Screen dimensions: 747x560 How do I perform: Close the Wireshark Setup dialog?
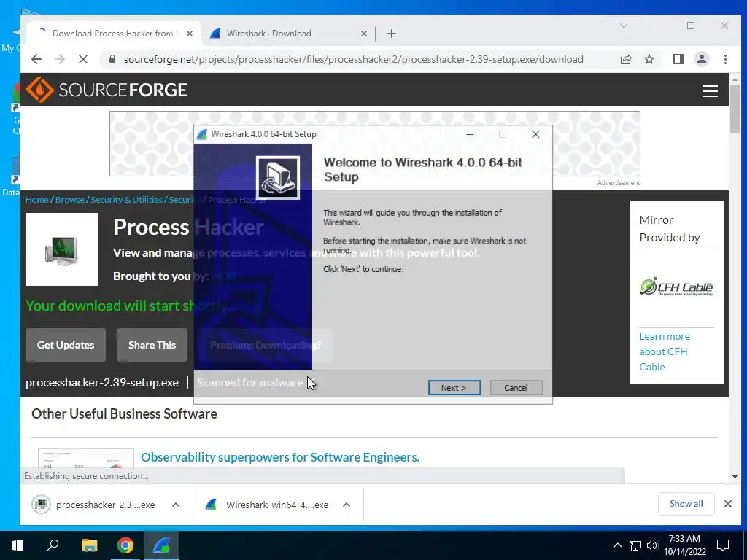pos(535,134)
